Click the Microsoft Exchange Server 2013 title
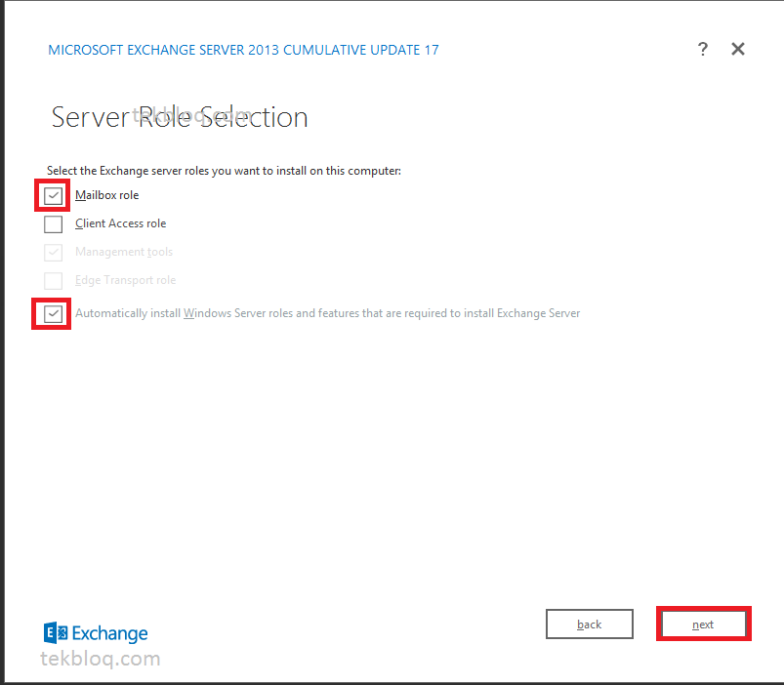Image resolution: width=784 pixels, height=685 pixels. pyautogui.click(x=243, y=50)
